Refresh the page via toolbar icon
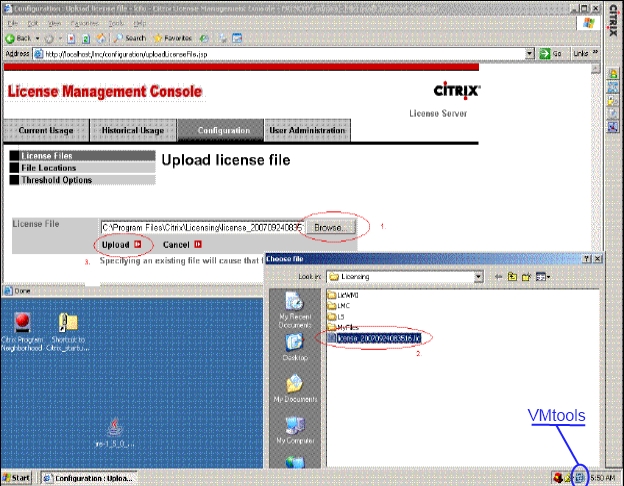Image resolution: width=624 pixels, height=486 pixels. point(86,39)
